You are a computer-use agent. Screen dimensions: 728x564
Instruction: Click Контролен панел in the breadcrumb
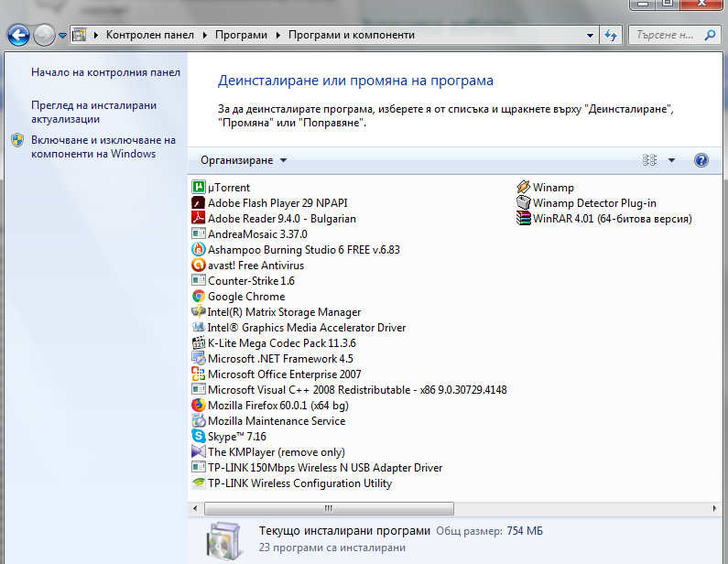[x=150, y=35]
